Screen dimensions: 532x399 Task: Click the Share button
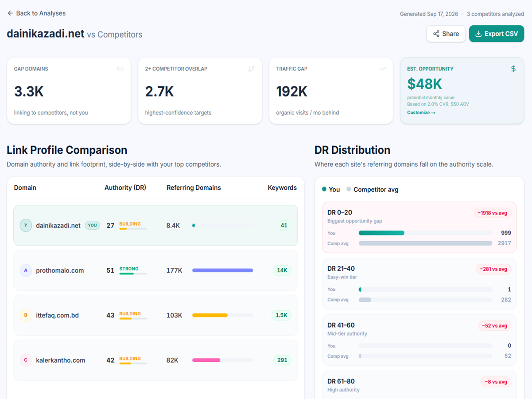(446, 34)
